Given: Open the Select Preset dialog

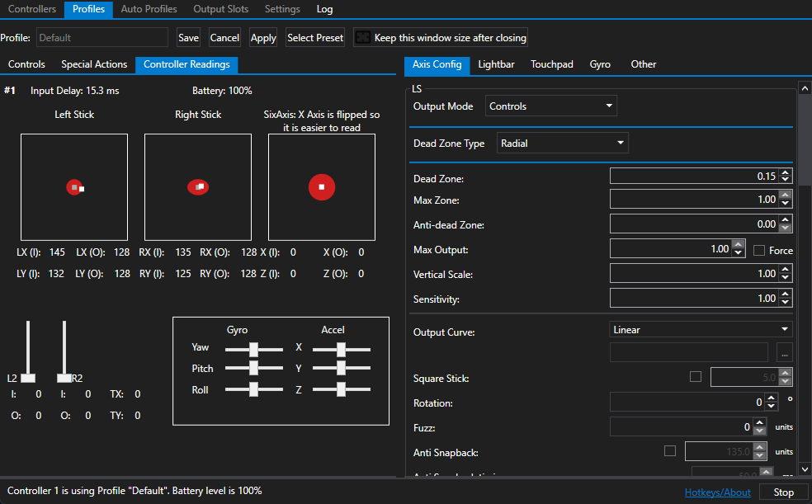Looking at the screenshot, I should click(315, 37).
